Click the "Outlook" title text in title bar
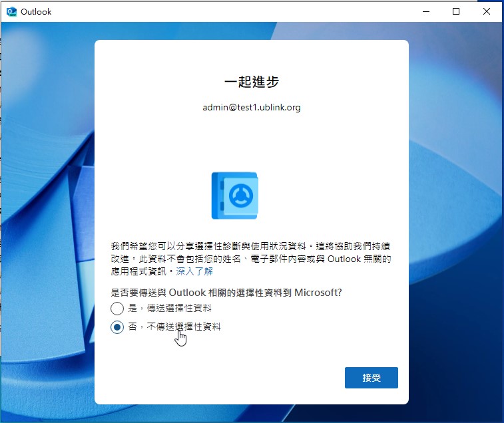This screenshot has height=423, width=504. point(36,11)
